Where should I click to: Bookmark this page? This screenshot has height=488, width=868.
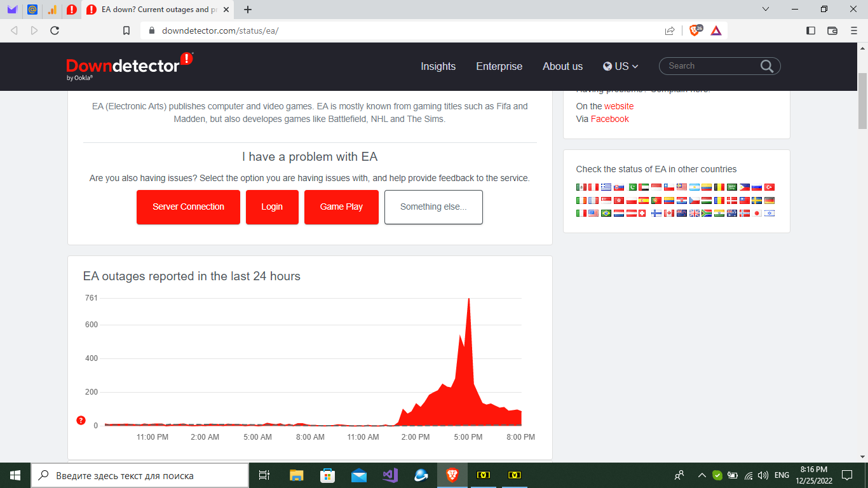(126, 30)
